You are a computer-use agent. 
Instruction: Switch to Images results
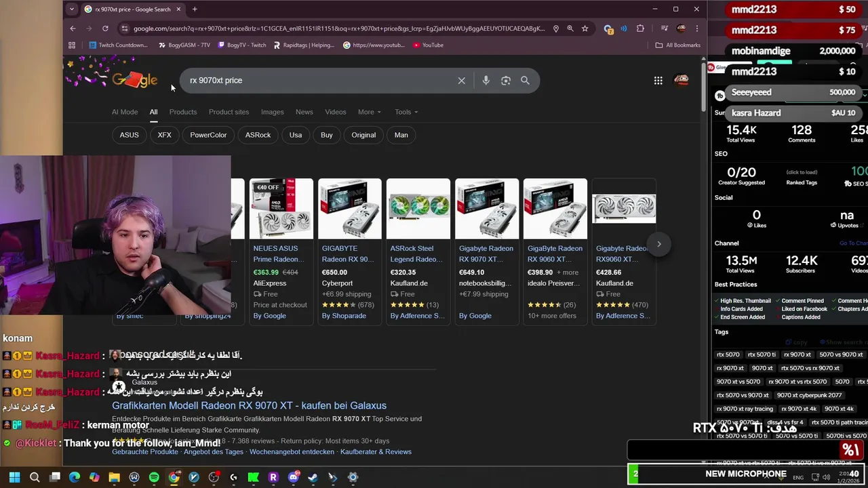[273, 112]
